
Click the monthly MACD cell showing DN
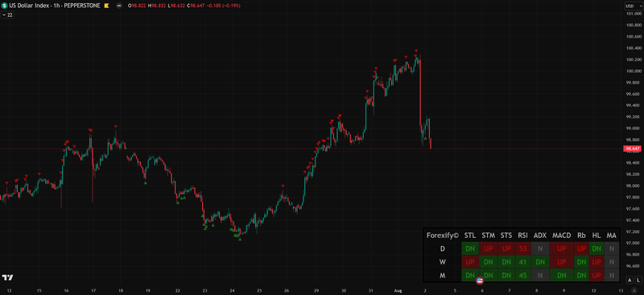561,275
